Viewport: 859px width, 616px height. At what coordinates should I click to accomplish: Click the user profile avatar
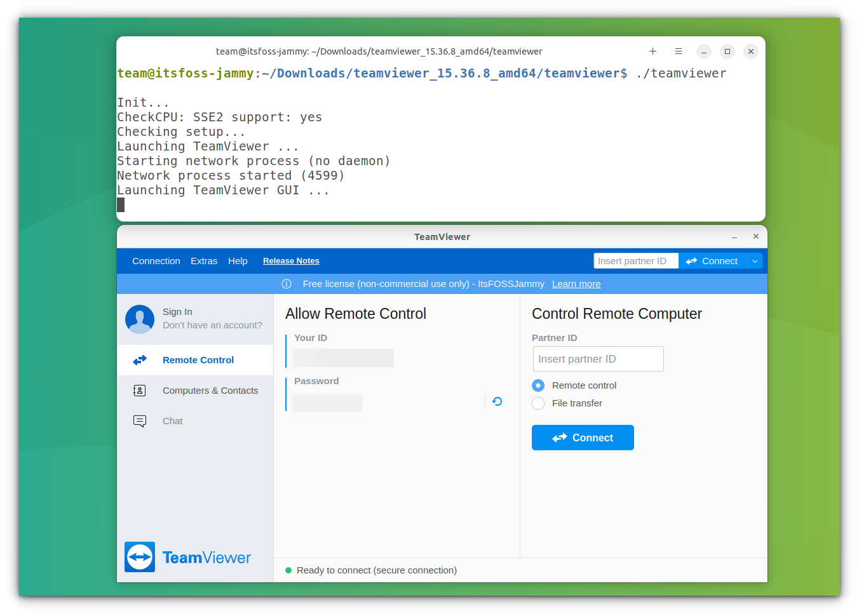[x=140, y=319]
